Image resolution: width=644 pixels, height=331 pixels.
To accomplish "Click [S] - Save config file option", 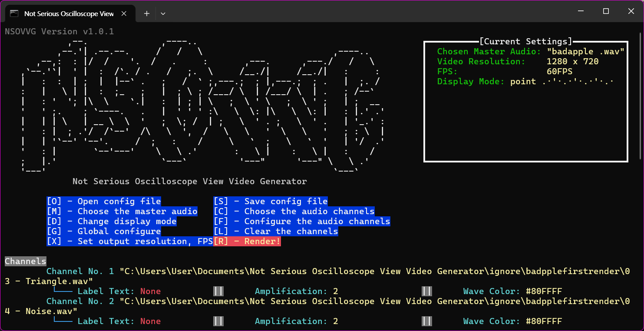I will (271, 202).
